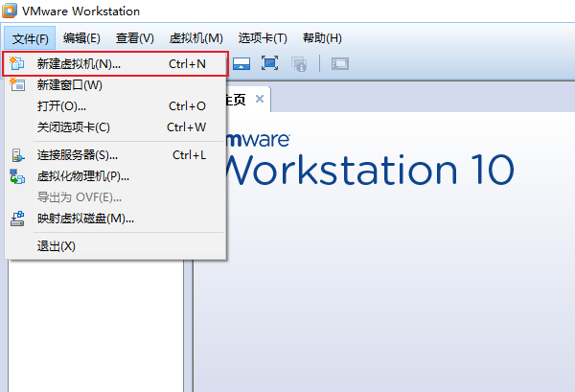Click the new virtual machine icon

tap(17, 63)
